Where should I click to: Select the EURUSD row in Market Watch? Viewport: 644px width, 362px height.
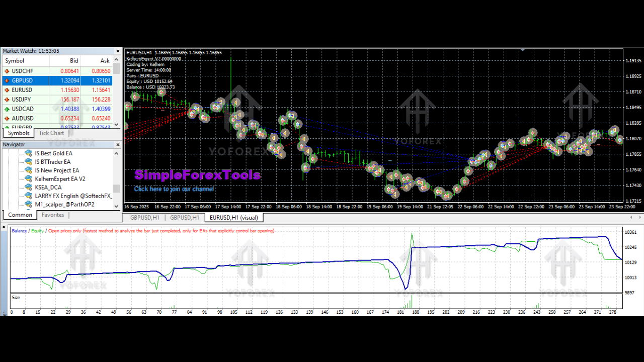[22, 90]
